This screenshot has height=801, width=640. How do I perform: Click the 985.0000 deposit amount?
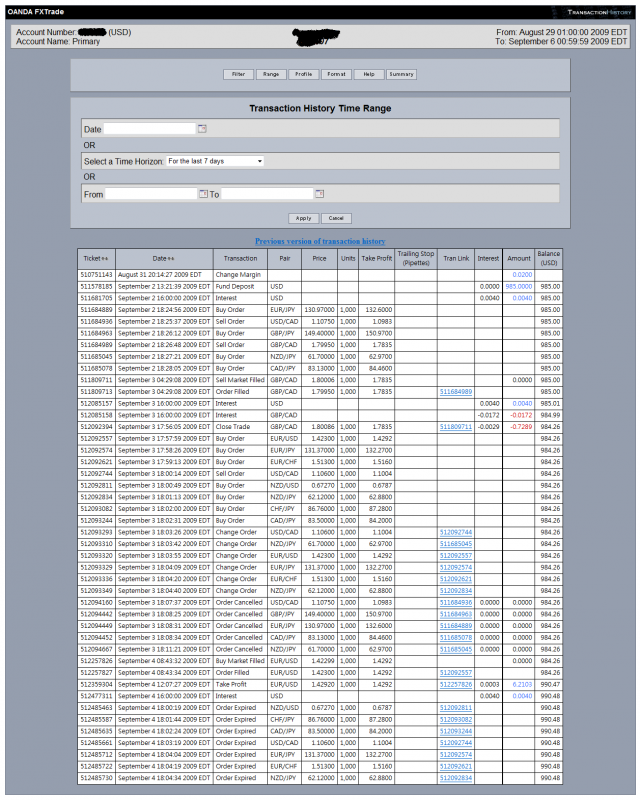519,287
